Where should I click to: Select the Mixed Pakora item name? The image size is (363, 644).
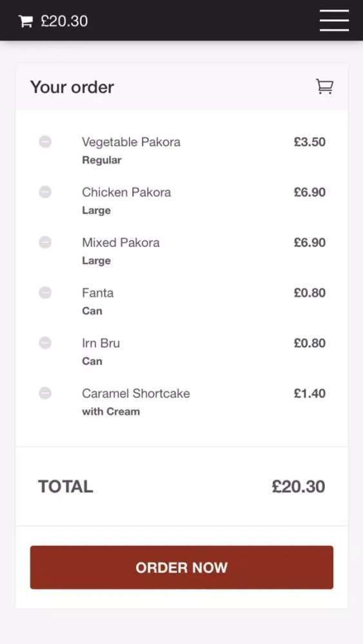(121, 242)
